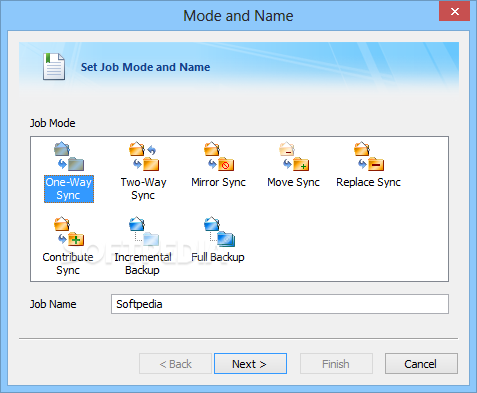This screenshot has width=477, height=393.
Task: Focus the Job Name text field
Action: (x=280, y=304)
